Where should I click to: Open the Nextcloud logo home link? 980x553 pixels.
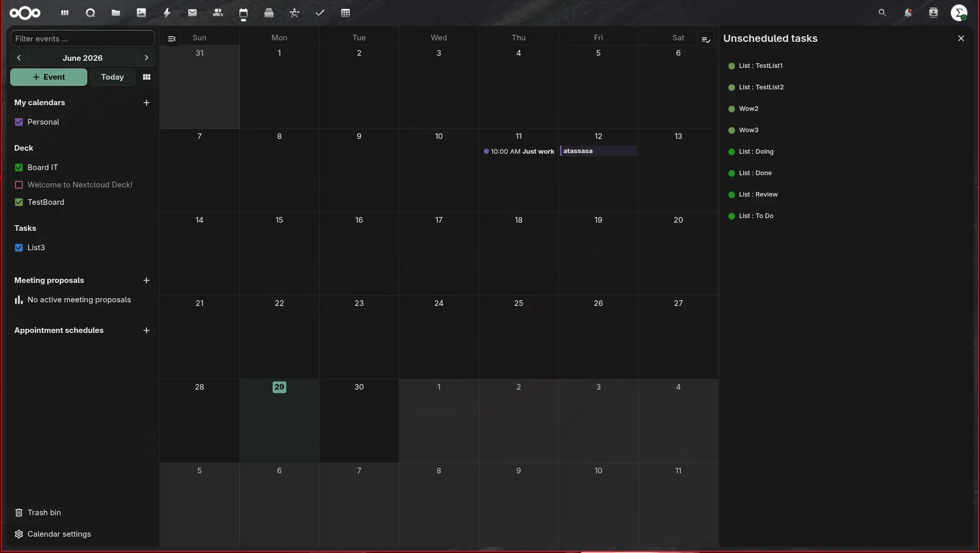[25, 13]
